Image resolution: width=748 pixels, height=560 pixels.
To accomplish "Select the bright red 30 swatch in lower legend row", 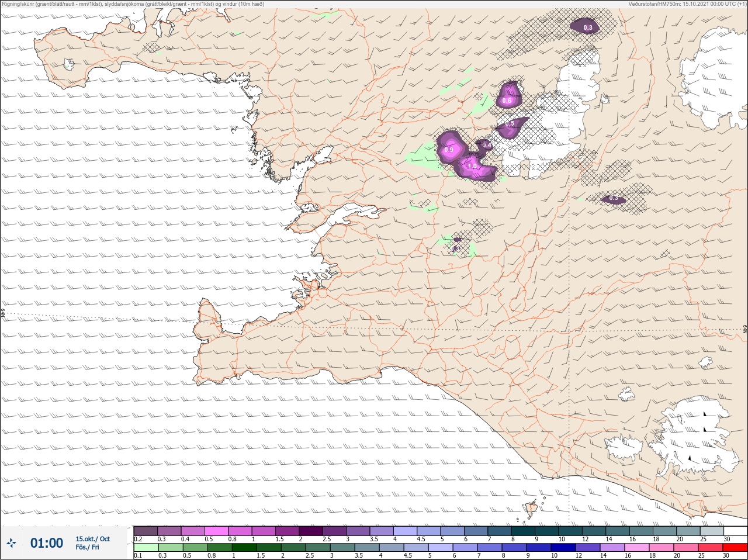I will [x=735, y=547].
